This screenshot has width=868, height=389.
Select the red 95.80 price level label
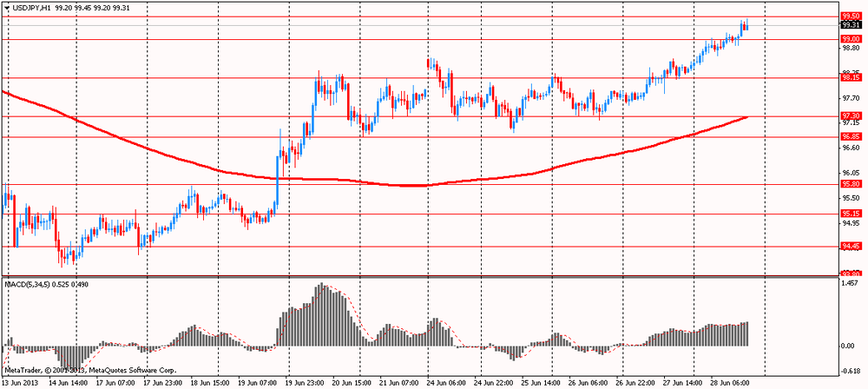851,184
